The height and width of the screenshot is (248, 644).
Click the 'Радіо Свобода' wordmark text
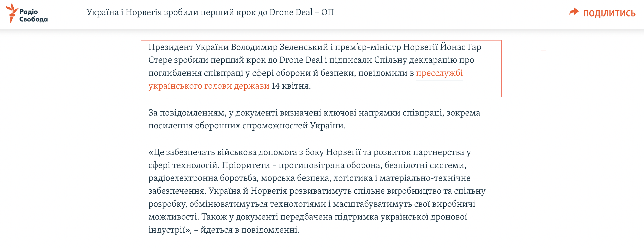click(34, 15)
